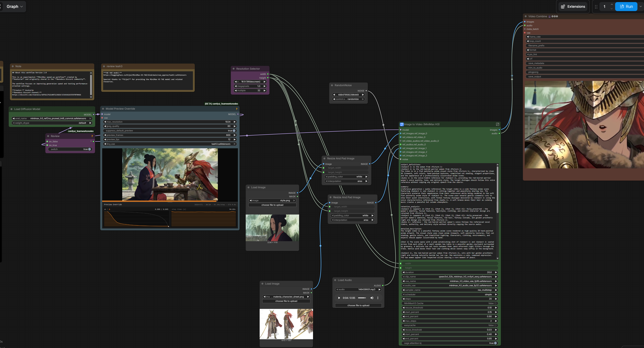Increase max_resolution using its right arrow
644x348 pixels.
coord(235,122)
